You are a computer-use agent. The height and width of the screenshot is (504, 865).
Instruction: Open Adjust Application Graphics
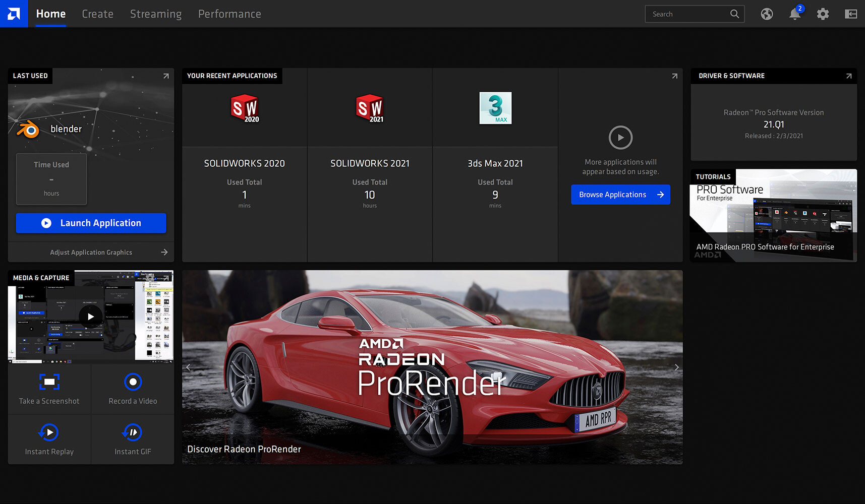click(x=91, y=253)
